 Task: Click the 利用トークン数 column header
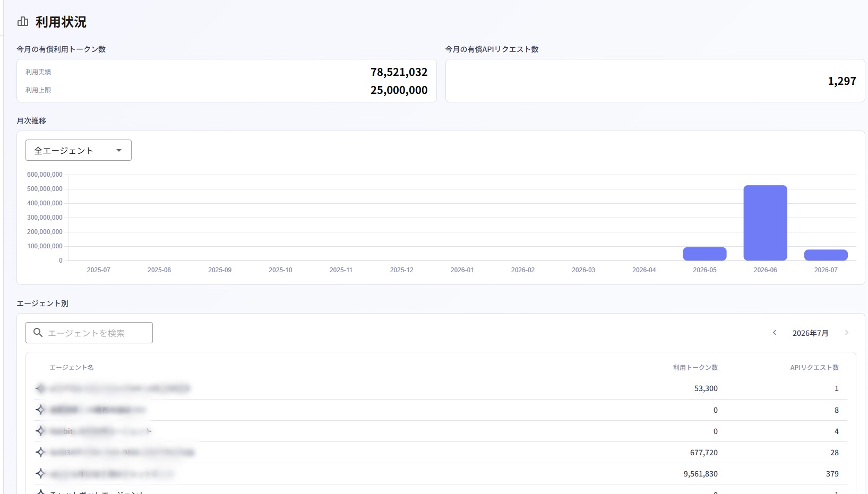(x=695, y=367)
